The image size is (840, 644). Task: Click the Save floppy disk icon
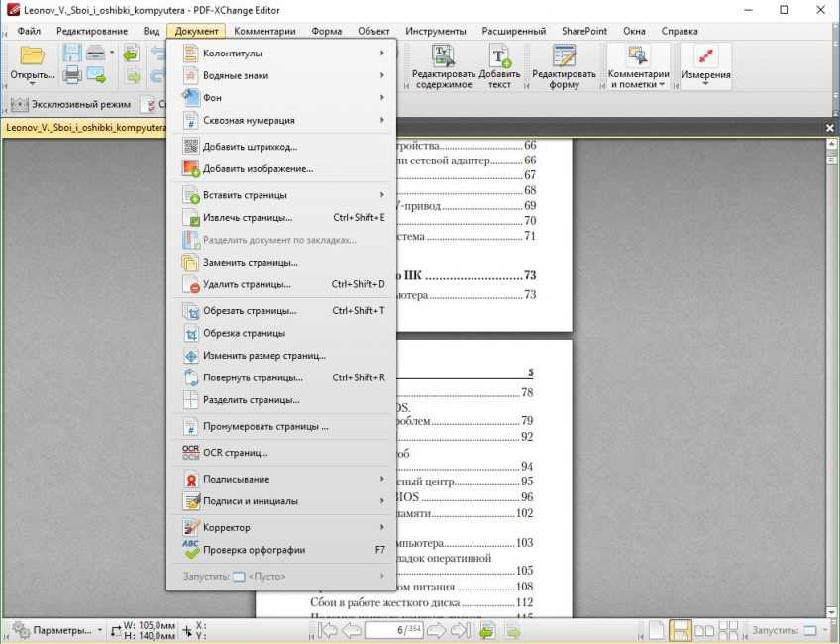tap(72, 54)
